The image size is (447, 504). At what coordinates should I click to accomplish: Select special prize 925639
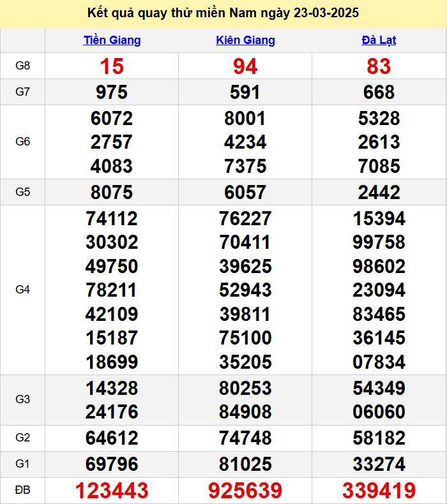point(245,491)
